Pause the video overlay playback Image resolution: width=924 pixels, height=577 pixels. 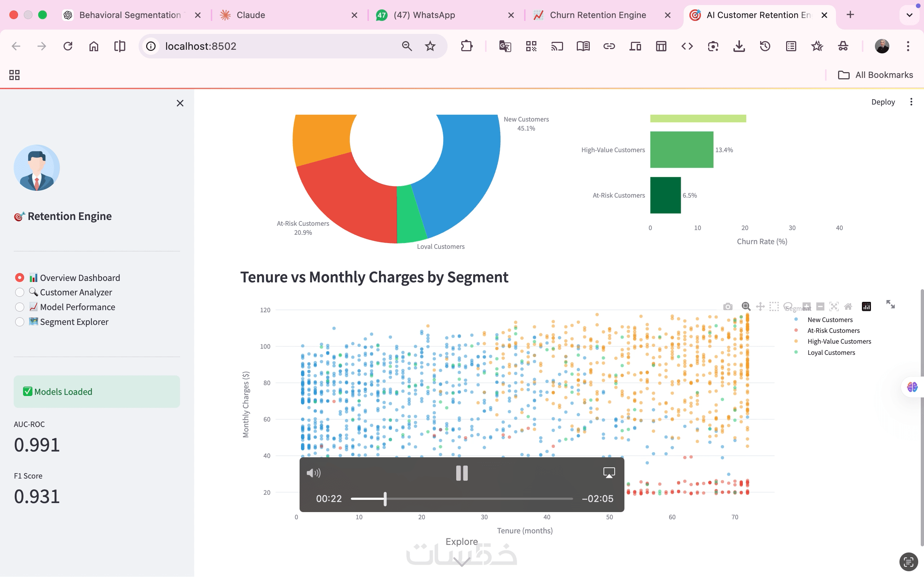tap(462, 473)
